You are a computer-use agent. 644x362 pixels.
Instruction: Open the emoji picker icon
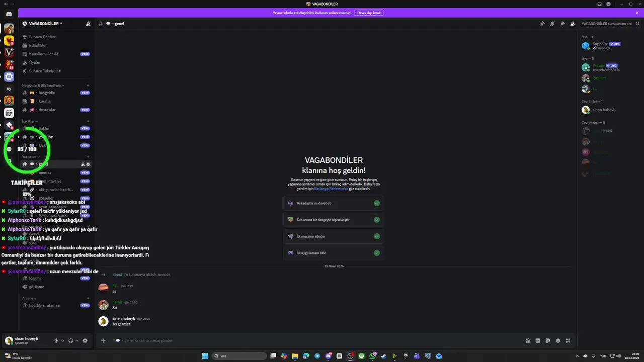(x=558, y=341)
